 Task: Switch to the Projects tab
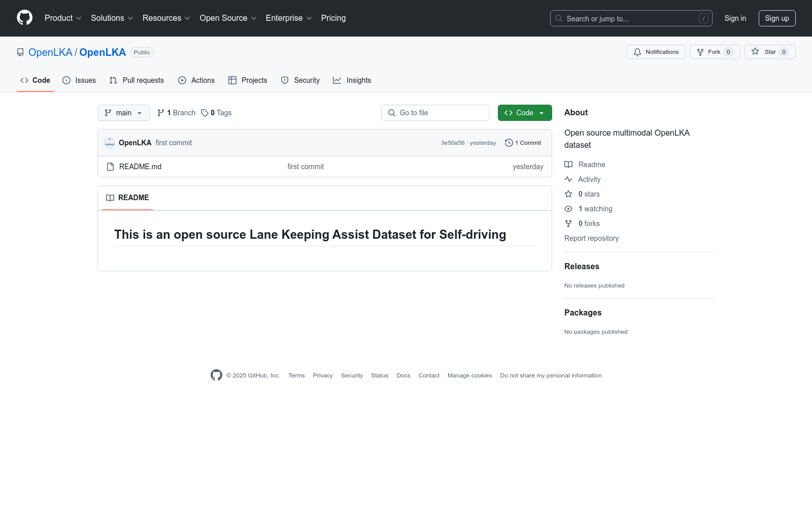248,80
